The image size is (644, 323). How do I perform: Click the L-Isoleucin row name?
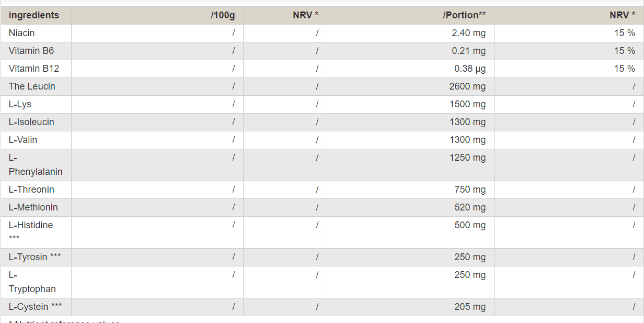point(31,122)
